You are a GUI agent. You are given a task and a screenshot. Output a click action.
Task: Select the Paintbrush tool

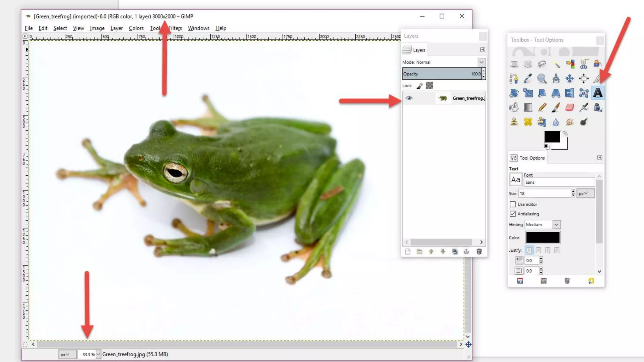point(556,107)
